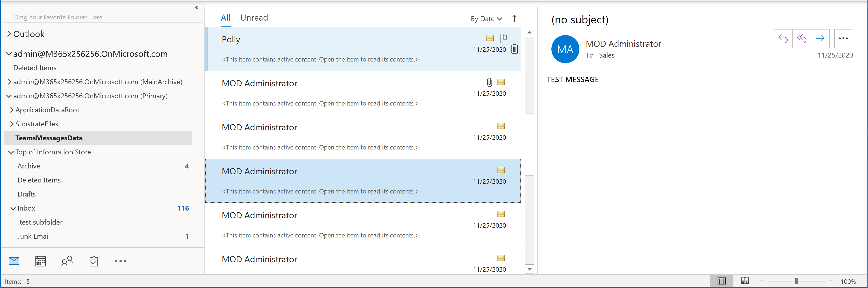The image size is (868, 288).
Task: Delete the Polly message with trash icon
Action: [514, 49]
